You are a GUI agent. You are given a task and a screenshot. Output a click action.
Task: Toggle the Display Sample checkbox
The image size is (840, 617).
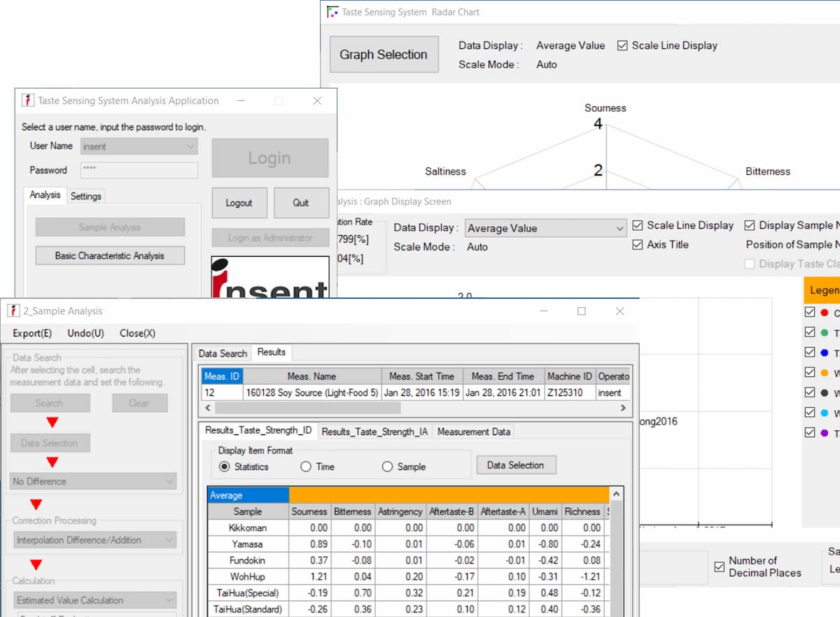click(750, 225)
